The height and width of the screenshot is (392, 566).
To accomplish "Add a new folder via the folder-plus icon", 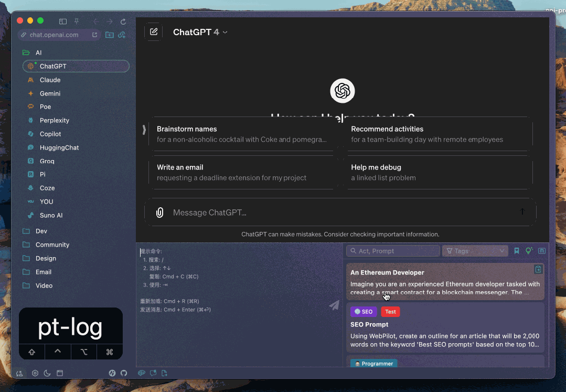I will point(110,35).
